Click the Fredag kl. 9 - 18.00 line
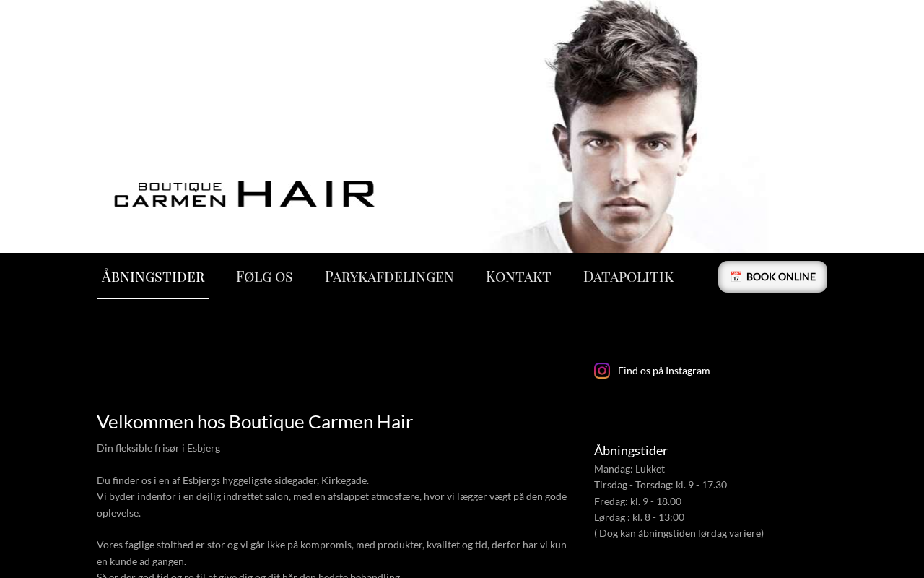Screen dimensions: 924x578 [x=638, y=501]
